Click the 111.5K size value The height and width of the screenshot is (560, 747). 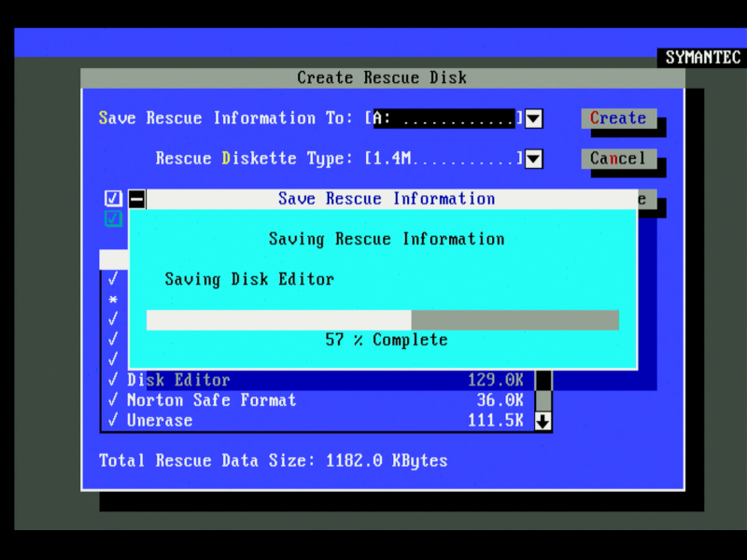496,420
